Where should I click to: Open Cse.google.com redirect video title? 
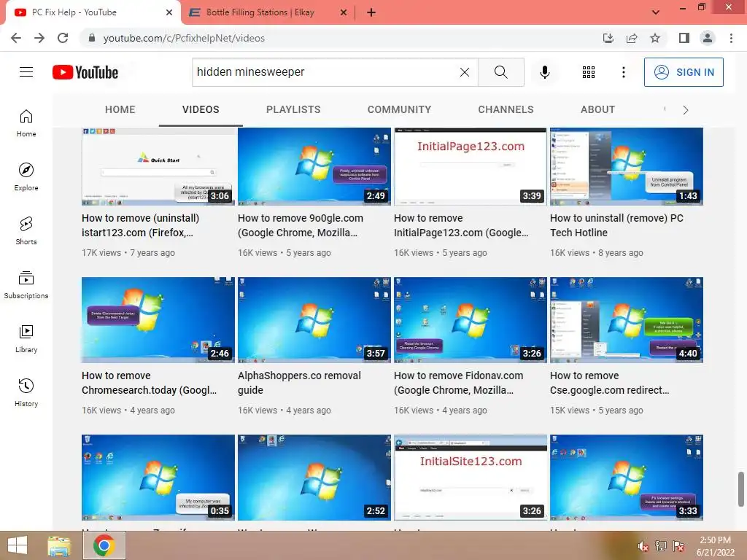609,383
